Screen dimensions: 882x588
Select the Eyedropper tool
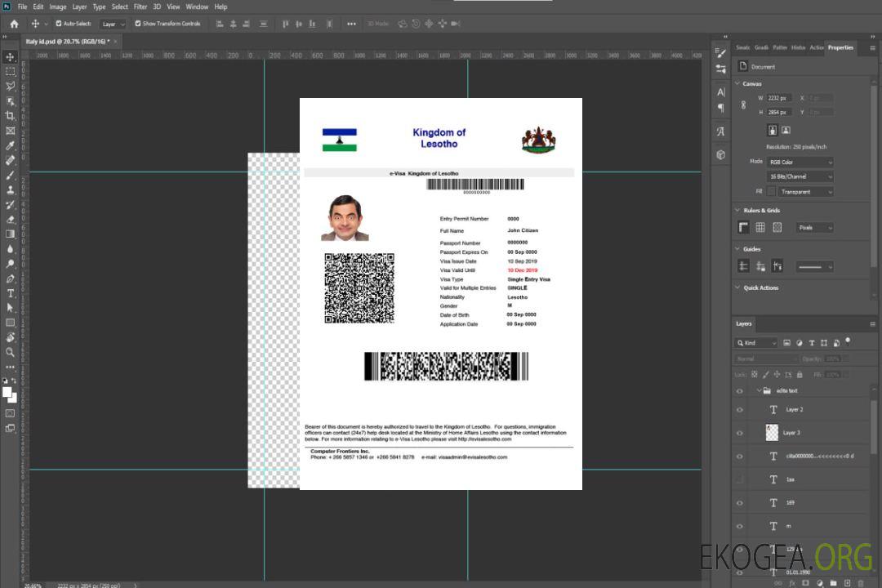coord(10,145)
